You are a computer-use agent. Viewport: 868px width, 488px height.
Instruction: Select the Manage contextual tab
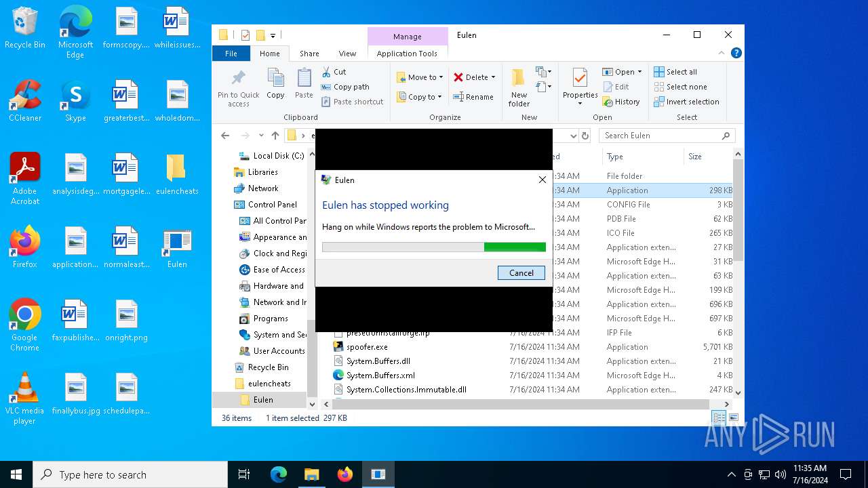407,37
